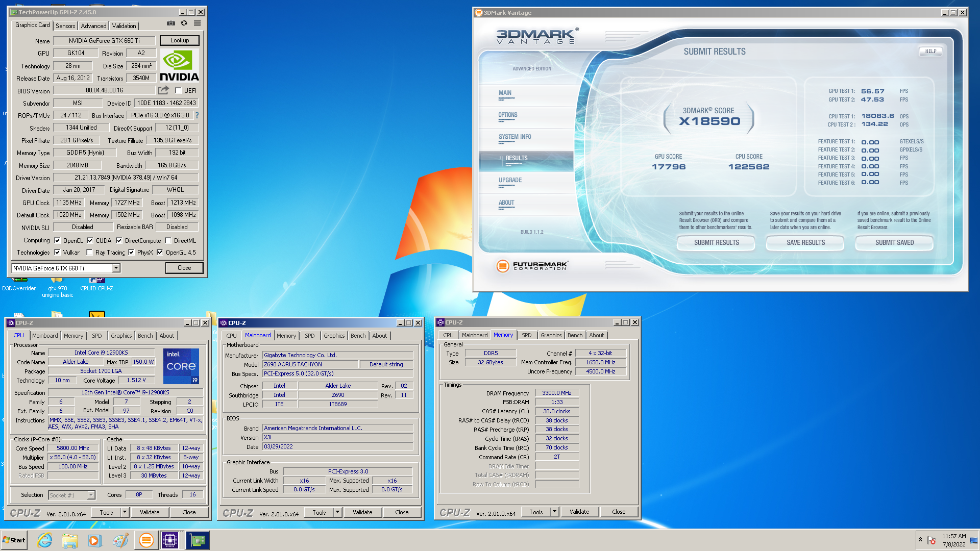Take a GPU-Z screenshot with camera icon
Image resolution: width=980 pixels, height=551 pixels.
171,23
